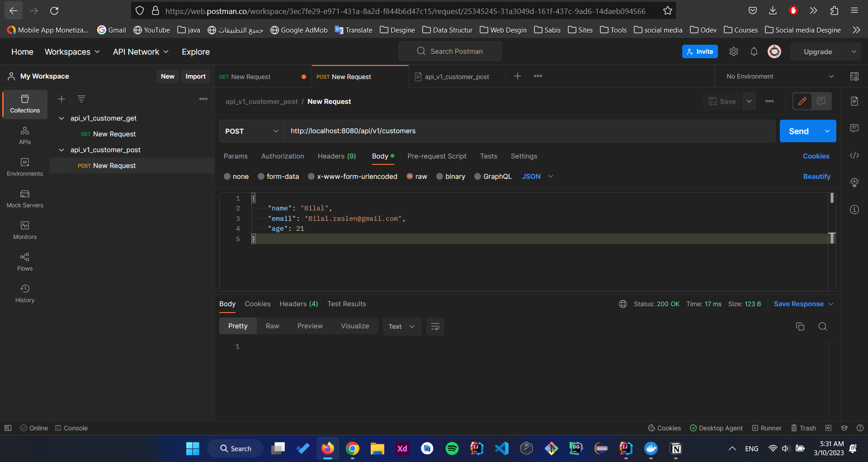Image resolution: width=868 pixels, height=462 pixels.
Task: Select the binary body option
Action: (451, 176)
